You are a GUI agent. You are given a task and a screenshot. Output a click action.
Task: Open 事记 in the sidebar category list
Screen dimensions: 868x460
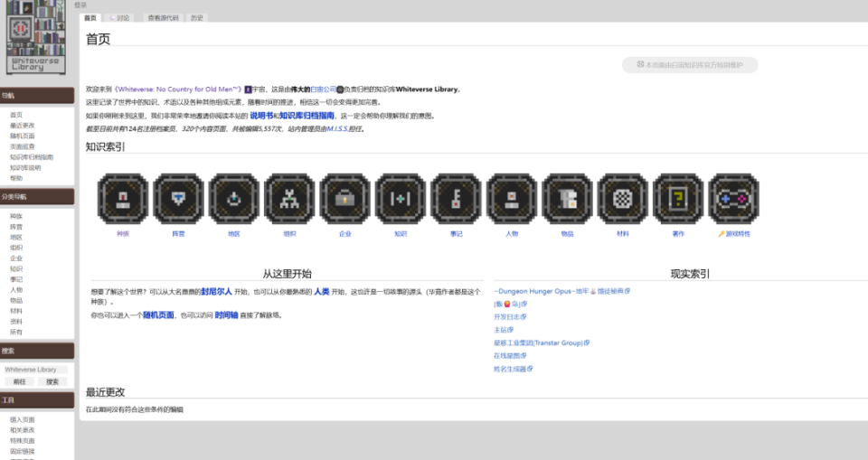[16, 279]
